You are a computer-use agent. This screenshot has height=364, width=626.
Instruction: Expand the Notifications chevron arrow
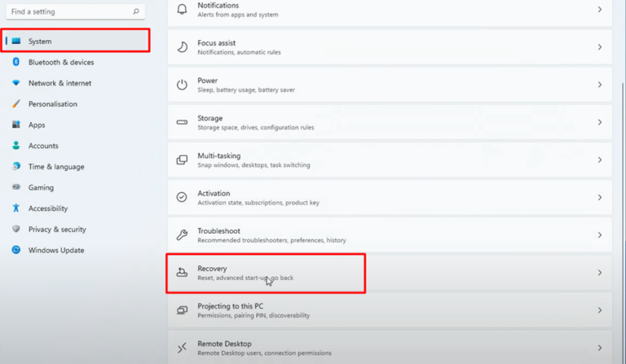tap(600, 10)
